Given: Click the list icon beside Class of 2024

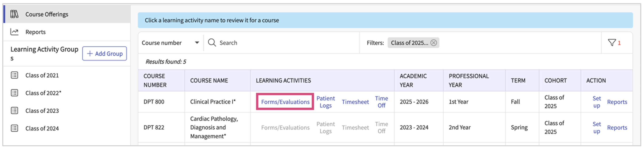Looking at the screenshot, I should (15, 128).
